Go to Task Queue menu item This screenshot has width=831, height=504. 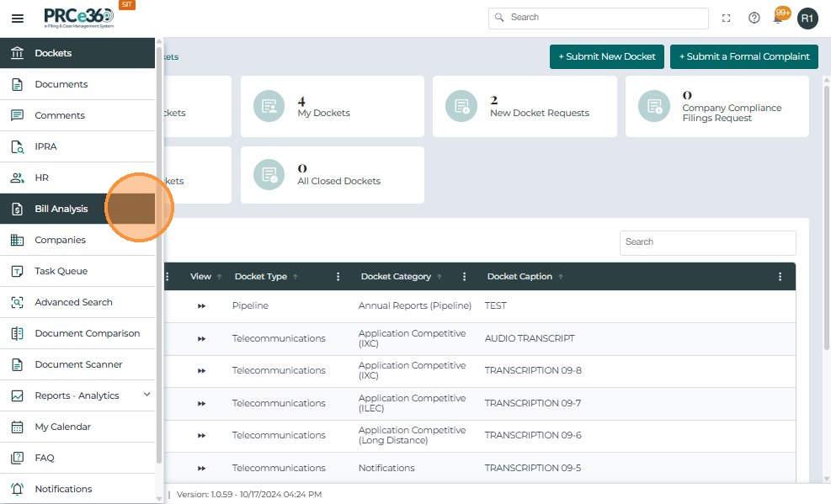pos(61,271)
